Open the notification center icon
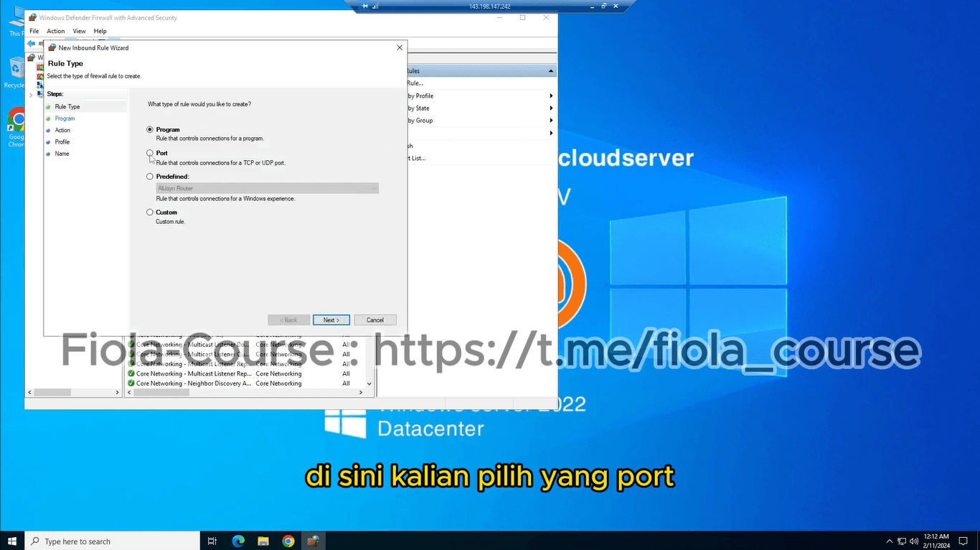 point(963,541)
